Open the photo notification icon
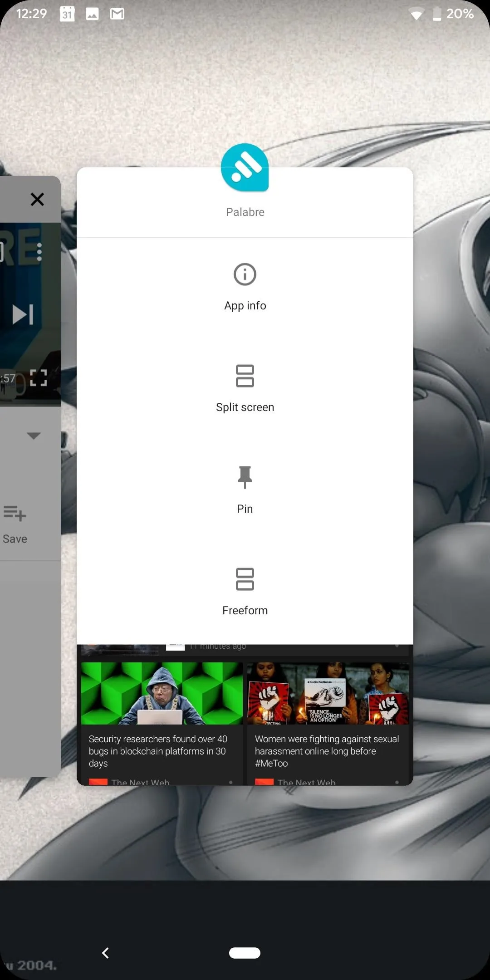490x980 pixels. coord(92,14)
